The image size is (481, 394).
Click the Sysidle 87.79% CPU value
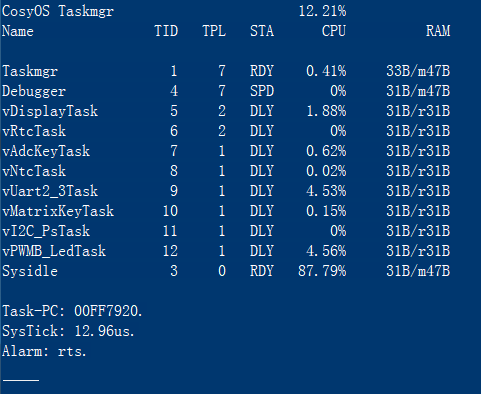[x=322, y=271]
